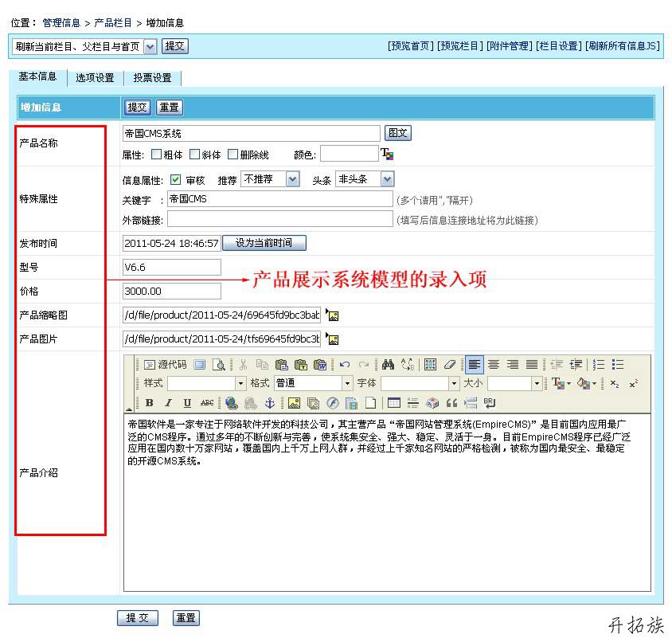Open Find with the binoculars icon
The image size is (672, 642).
click(x=388, y=365)
